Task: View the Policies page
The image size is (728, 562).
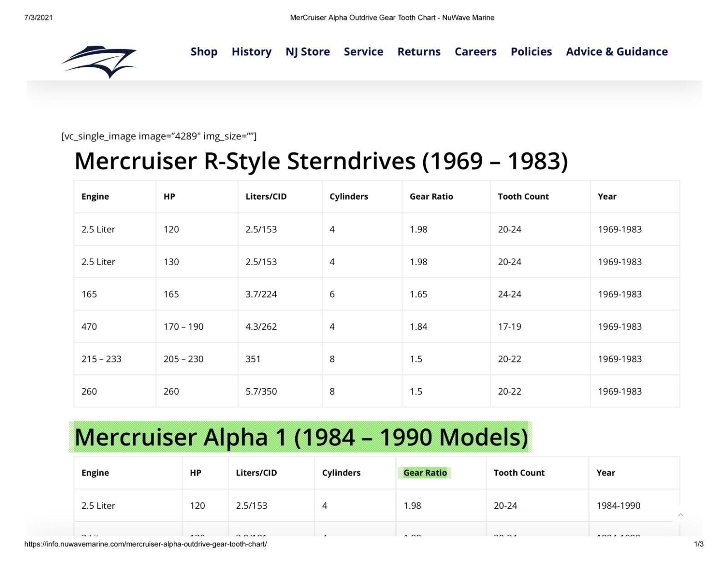Action: [x=531, y=52]
